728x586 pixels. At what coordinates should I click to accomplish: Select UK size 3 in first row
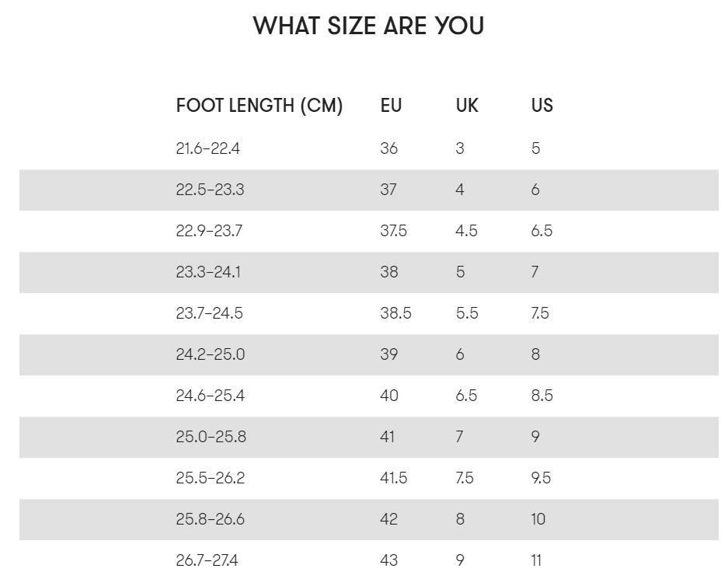(x=460, y=148)
